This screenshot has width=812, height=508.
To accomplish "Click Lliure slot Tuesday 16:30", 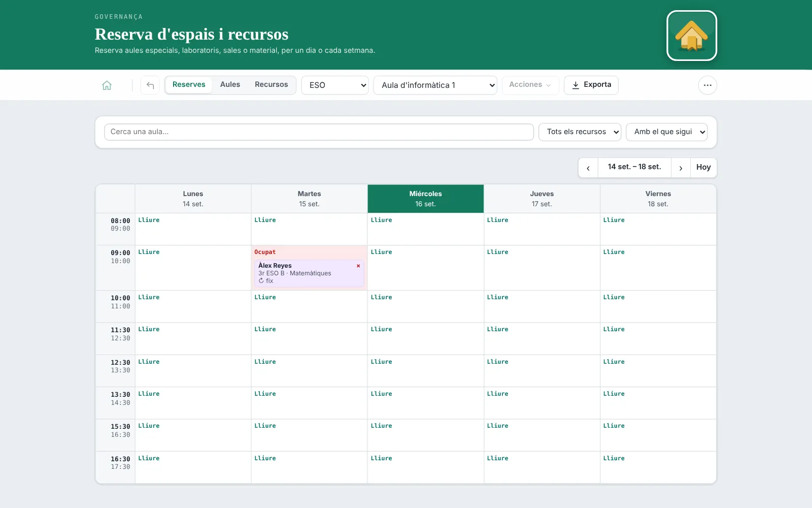I will (309, 467).
